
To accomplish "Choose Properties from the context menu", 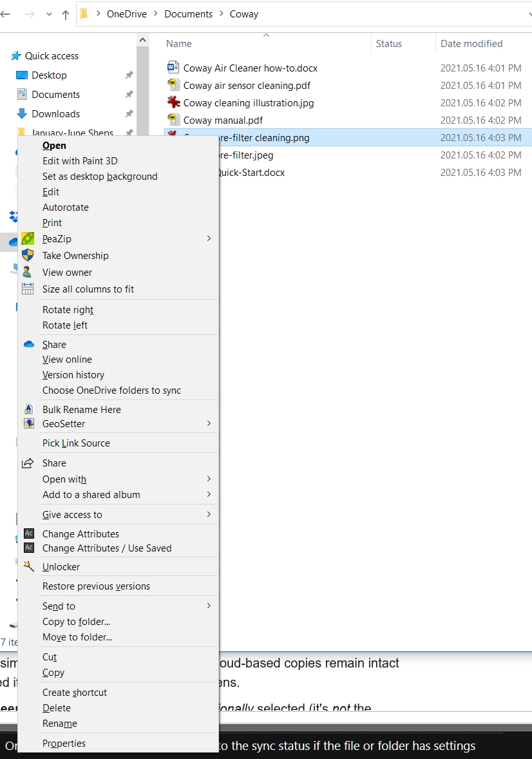I will tap(64, 744).
